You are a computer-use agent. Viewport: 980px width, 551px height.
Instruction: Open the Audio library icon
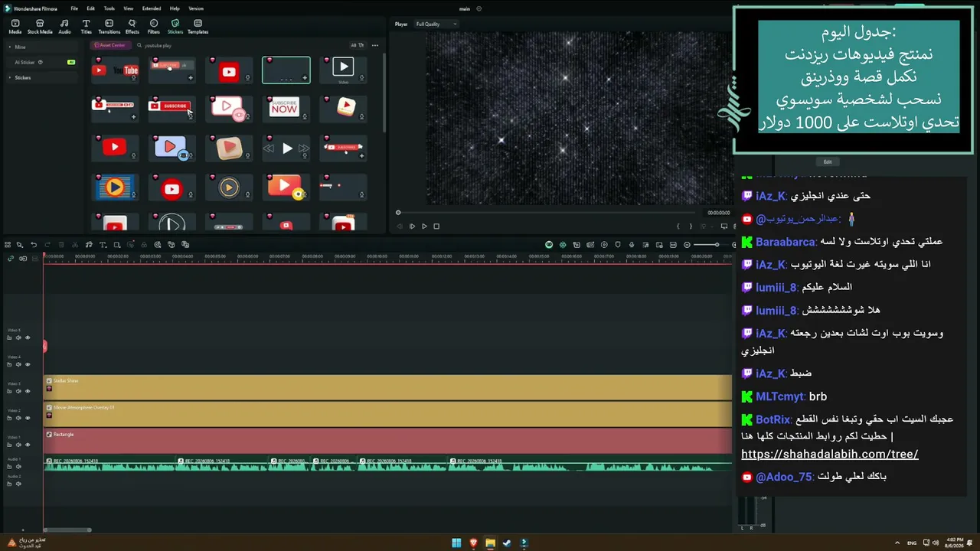64,27
